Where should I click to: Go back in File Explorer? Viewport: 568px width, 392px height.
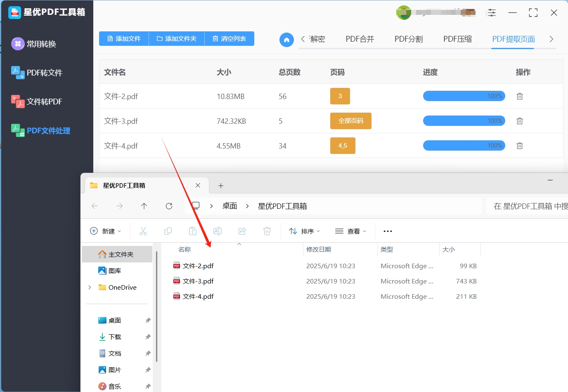[x=95, y=206]
